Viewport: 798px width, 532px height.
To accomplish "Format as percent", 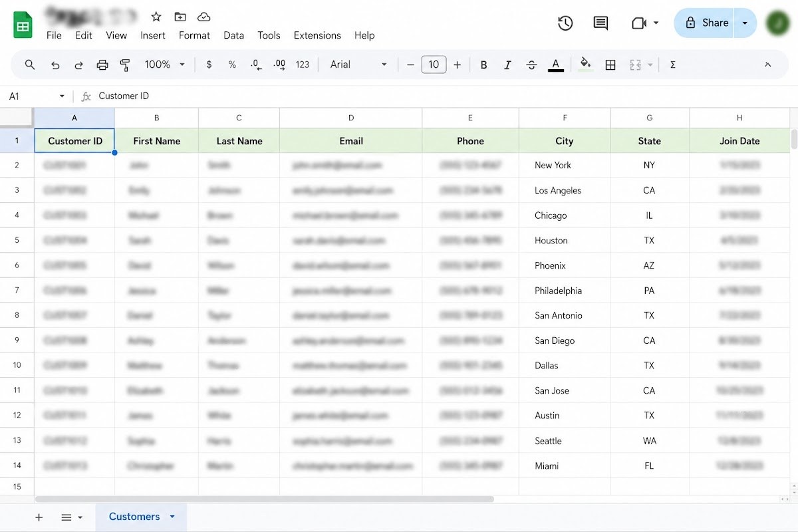I will coord(232,65).
